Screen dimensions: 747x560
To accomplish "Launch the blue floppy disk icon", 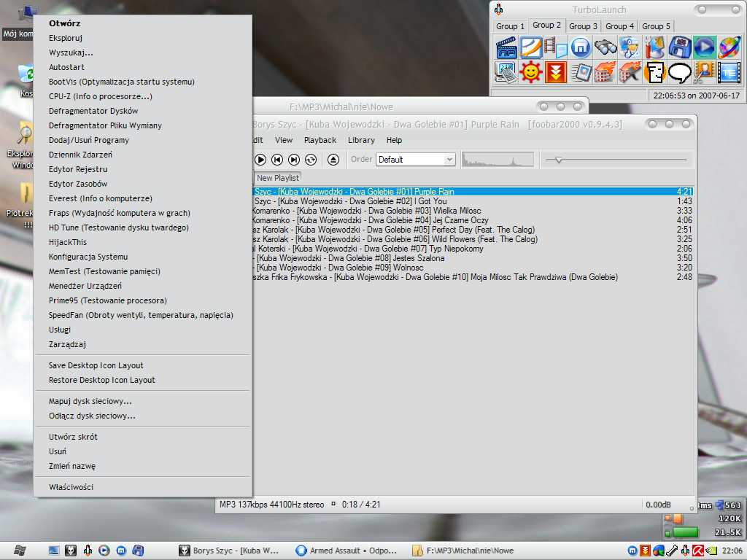I will (x=680, y=48).
